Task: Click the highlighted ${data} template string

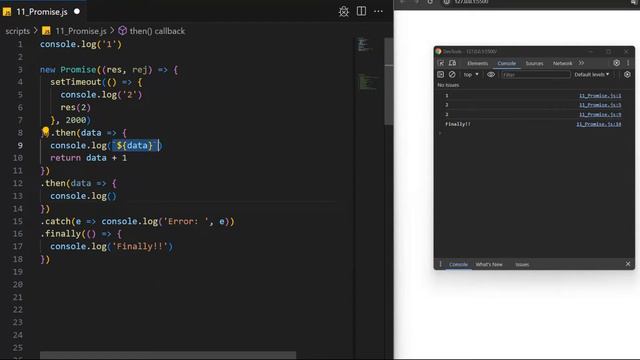Action: 135,145
